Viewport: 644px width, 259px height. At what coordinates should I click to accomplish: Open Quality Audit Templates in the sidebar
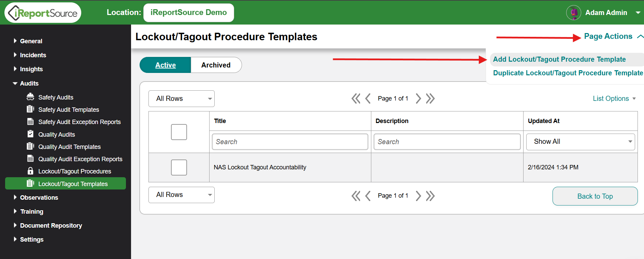(x=69, y=147)
